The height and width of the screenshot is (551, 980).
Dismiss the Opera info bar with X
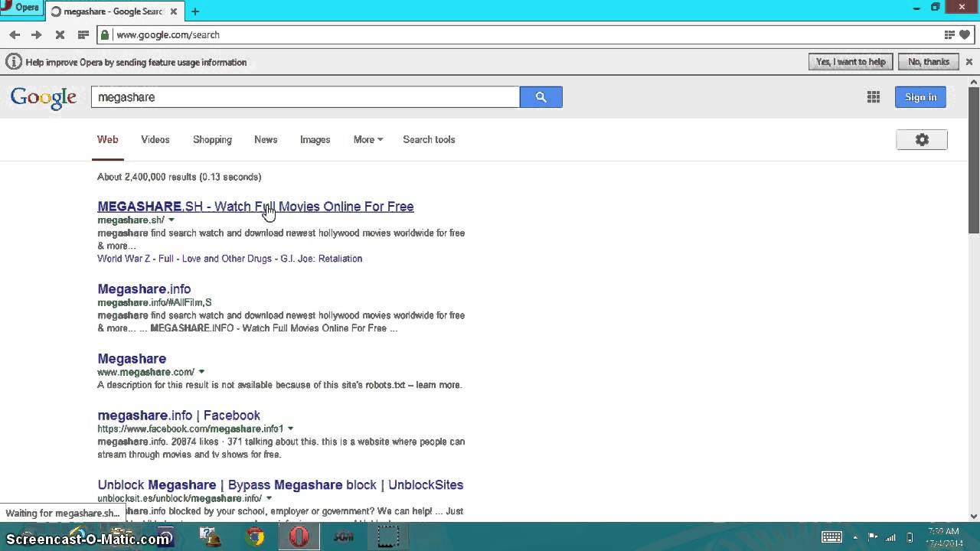point(969,62)
